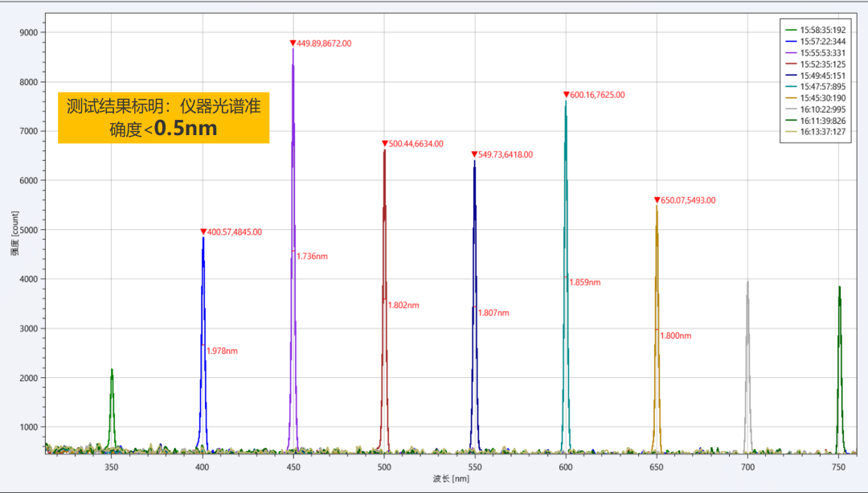The height and width of the screenshot is (493, 868).
Task: Click the gray spectrum peak near 700 nm
Action: pyautogui.click(x=748, y=366)
